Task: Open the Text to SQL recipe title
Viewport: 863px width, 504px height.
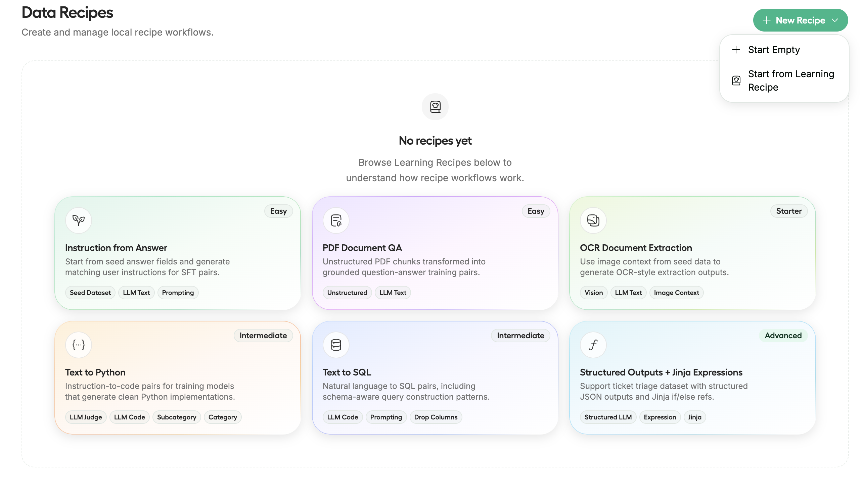Action: (x=347, y=372)
